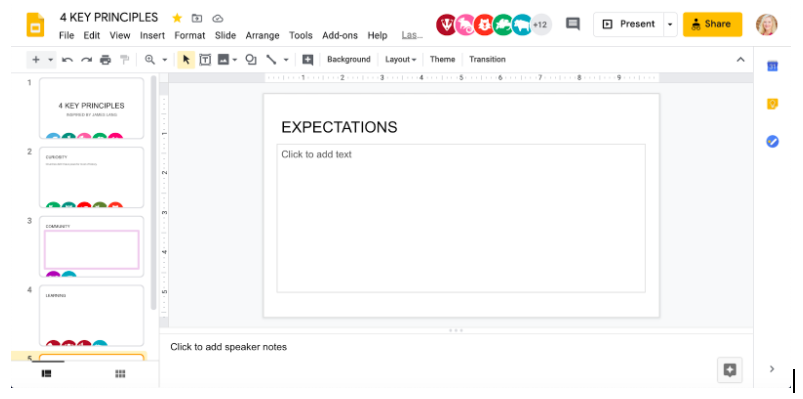Click the Google Slides logo icon
This screenshot has height=399, width=803.
pyautogui.click(x=35, y=25)
